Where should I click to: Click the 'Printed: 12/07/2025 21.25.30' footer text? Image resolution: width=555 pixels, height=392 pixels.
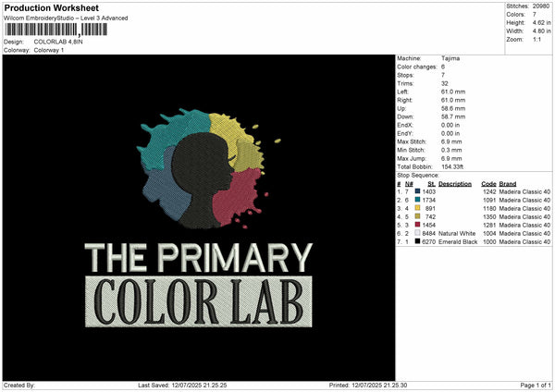(368, 385)
